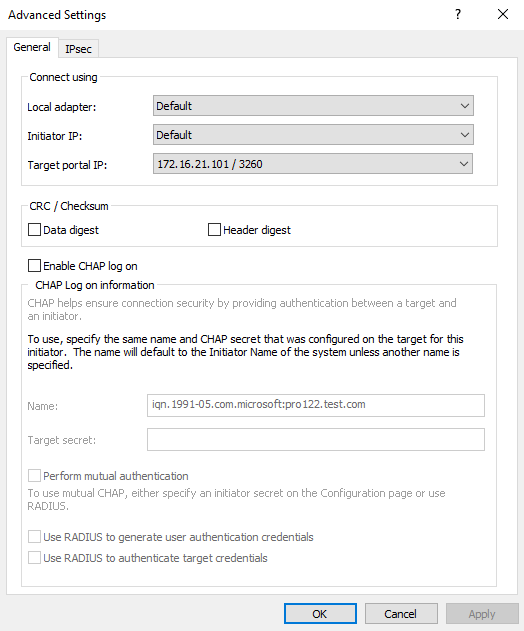This screenshot has height=631, width=524.
Task: Confirm settings with the OK button
Action: click(320, 614)
